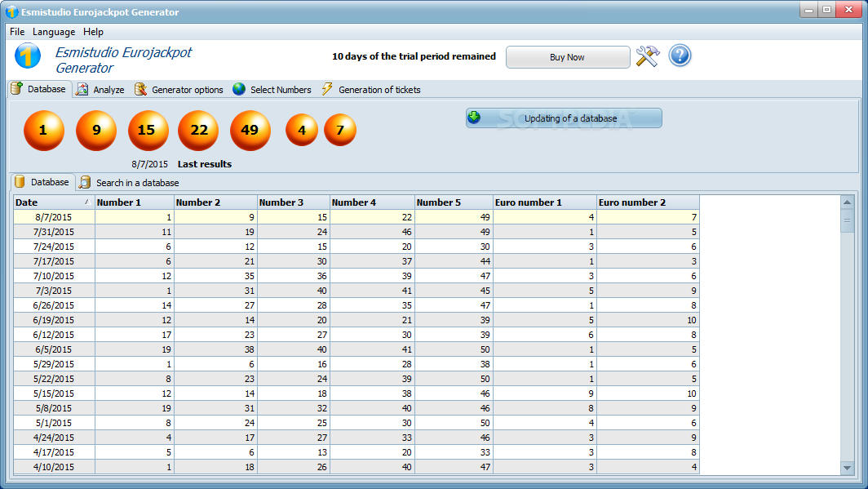The width and height of the screenshot is (868, 489).
Task: Select the 5/22/2015 date cell
Action: (54, 378)
